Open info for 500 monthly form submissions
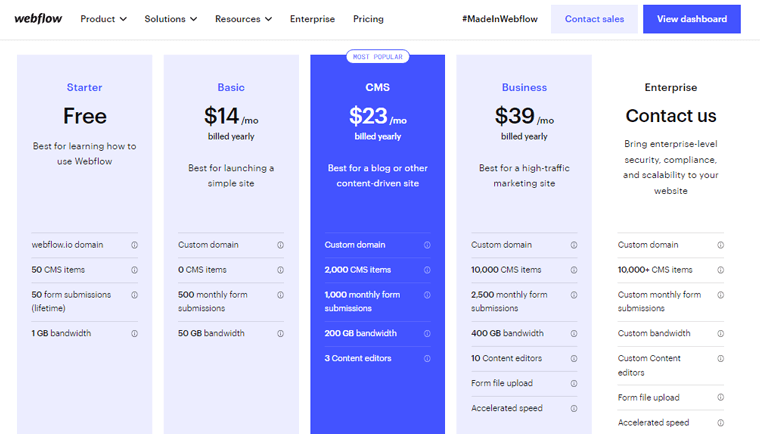This screenshot has width=760, height=434. coord(280,295)
